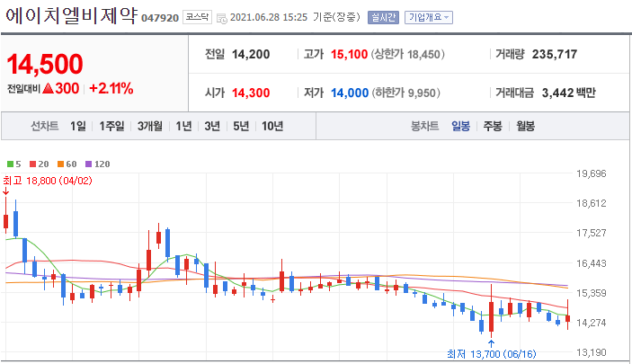Click the red up-triangle change indicator
This screenshot has height=364, width=632.
(48, 88)
